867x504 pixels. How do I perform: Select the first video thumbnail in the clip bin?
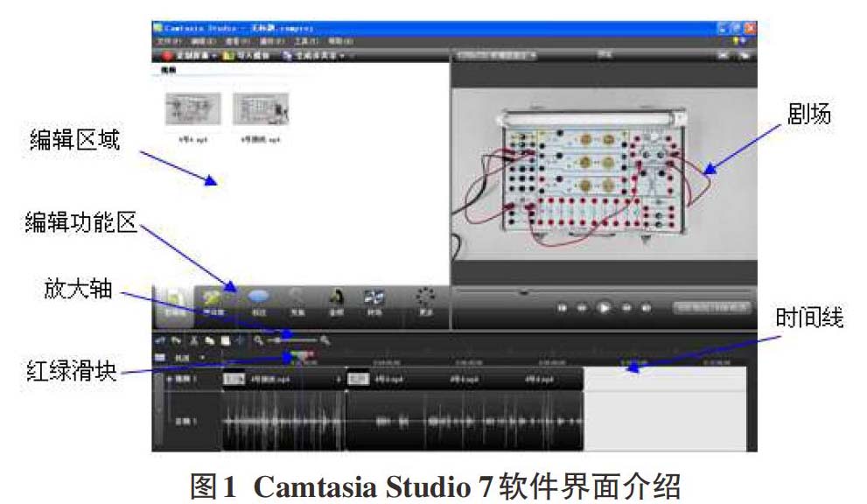click(193, 108)
